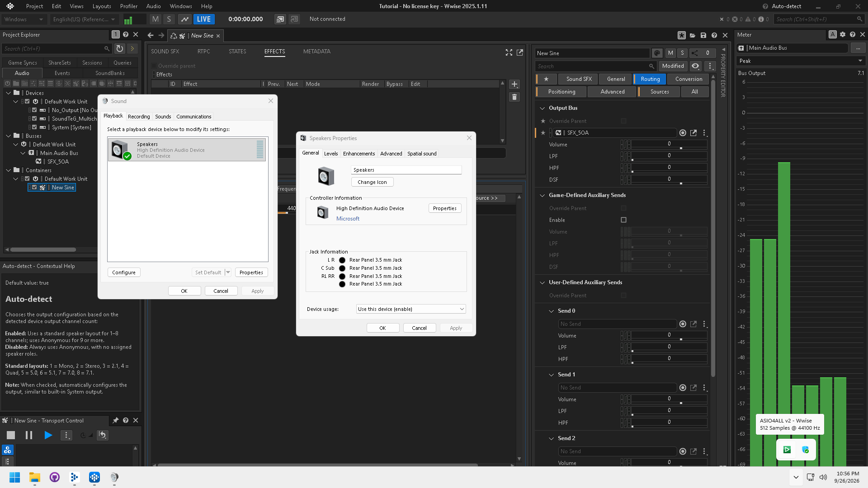Go back with the editor's left arrow
868x488 pixels.
pos(151,35)
